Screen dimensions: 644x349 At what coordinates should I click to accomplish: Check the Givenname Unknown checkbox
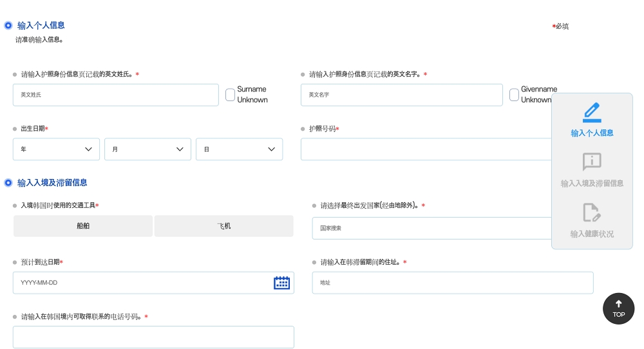(x=514, y=95)
